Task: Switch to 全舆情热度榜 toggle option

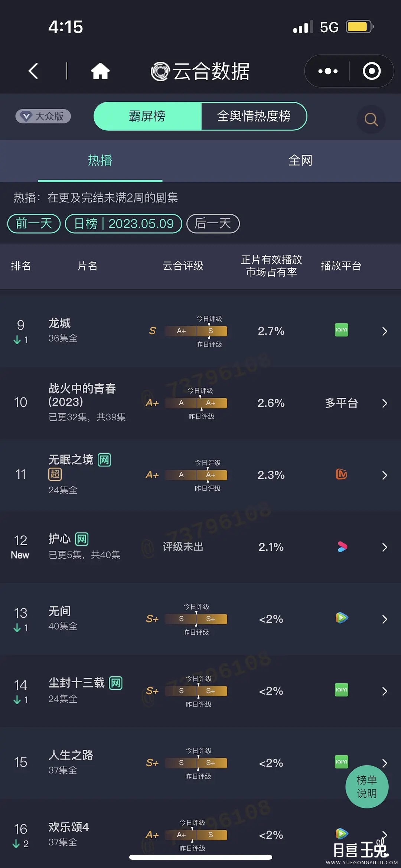Action: click(x=254, y=116)
